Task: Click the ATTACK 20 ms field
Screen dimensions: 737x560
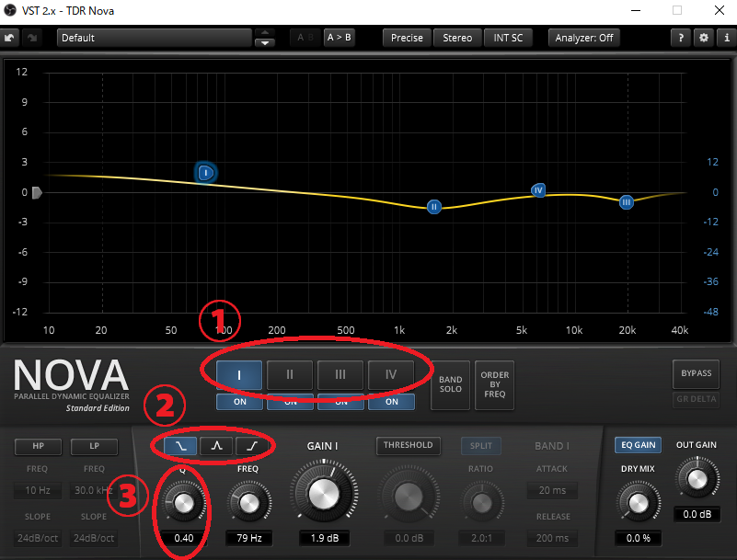Action: pos(552,490)
